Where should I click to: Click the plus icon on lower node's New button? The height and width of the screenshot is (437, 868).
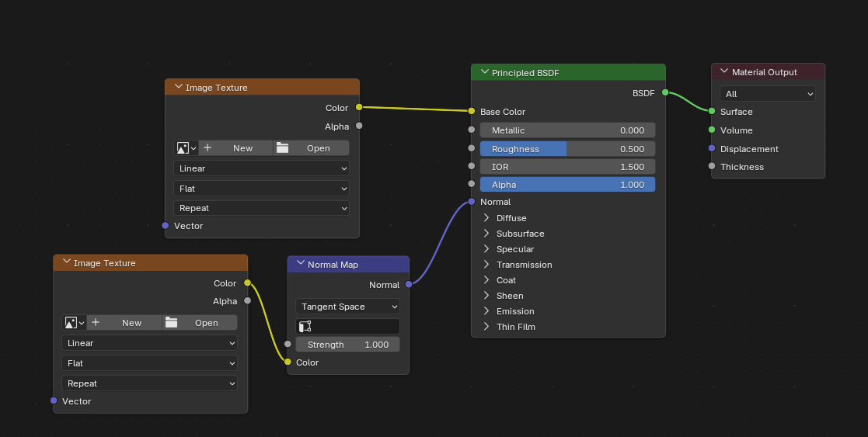click(x=96, y=323)
